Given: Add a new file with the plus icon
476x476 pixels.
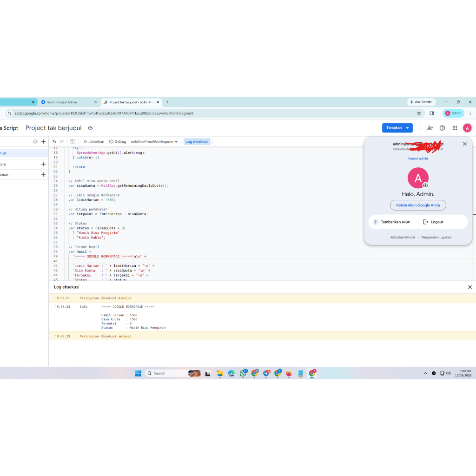Looking at the screenshot, I should coord(43,141).
